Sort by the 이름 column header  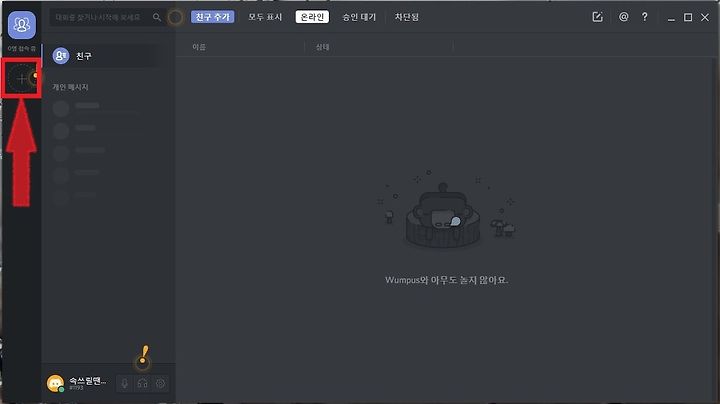(199, 47)
